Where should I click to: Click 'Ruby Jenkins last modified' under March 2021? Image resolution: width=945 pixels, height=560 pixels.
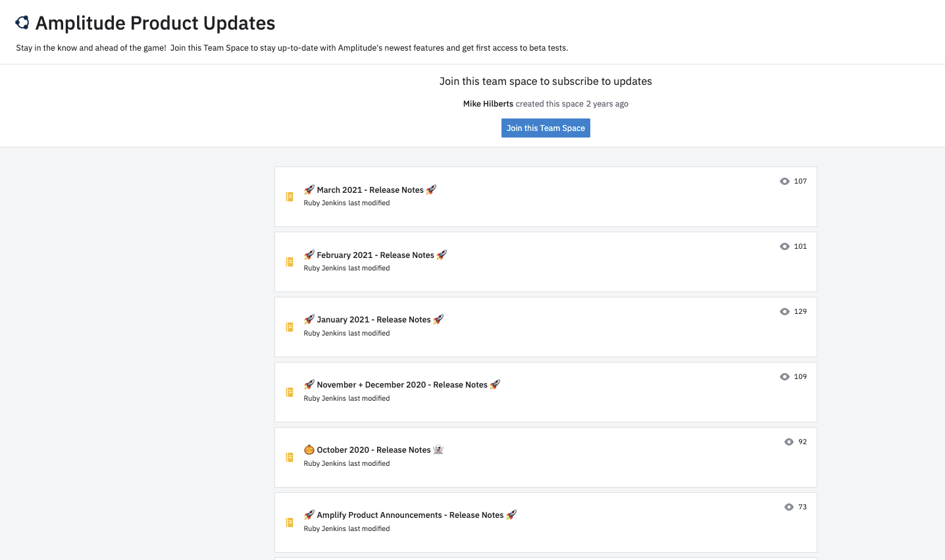pyautogui.click(x=347, y=203)
